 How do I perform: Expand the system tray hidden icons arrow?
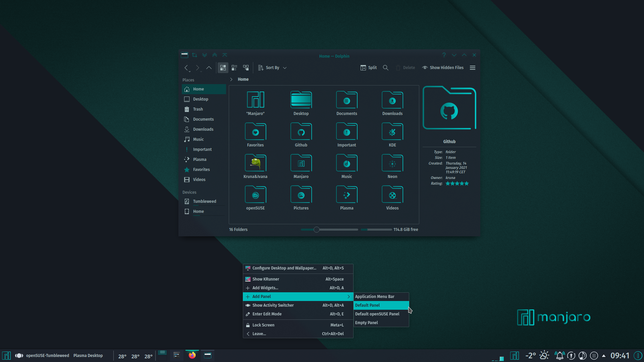[x=604, y=356]
